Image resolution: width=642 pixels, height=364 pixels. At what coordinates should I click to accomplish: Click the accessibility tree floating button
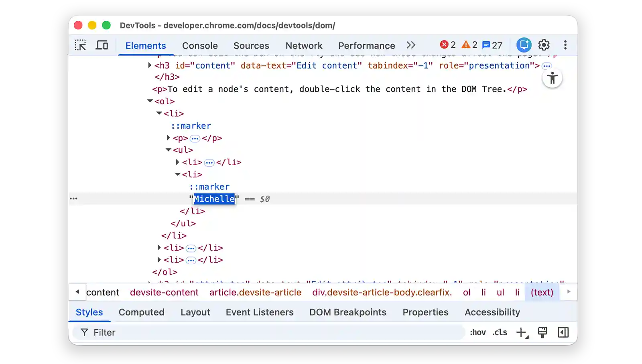click(552, 78)
